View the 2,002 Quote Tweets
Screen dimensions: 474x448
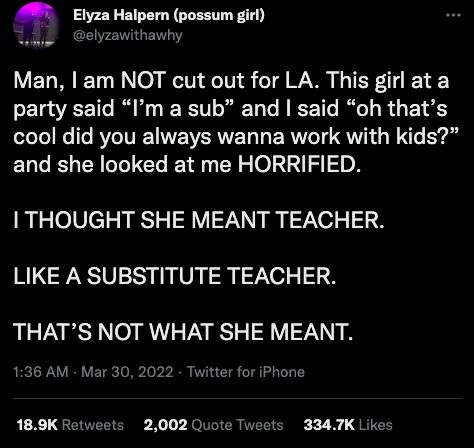213,425
